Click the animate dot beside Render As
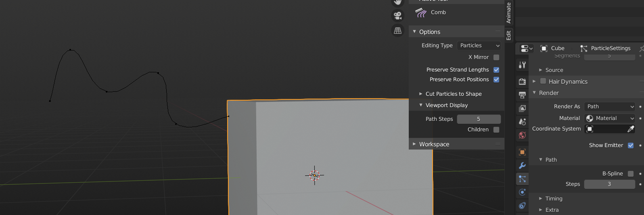644x215 pixels. click(640, 107)
